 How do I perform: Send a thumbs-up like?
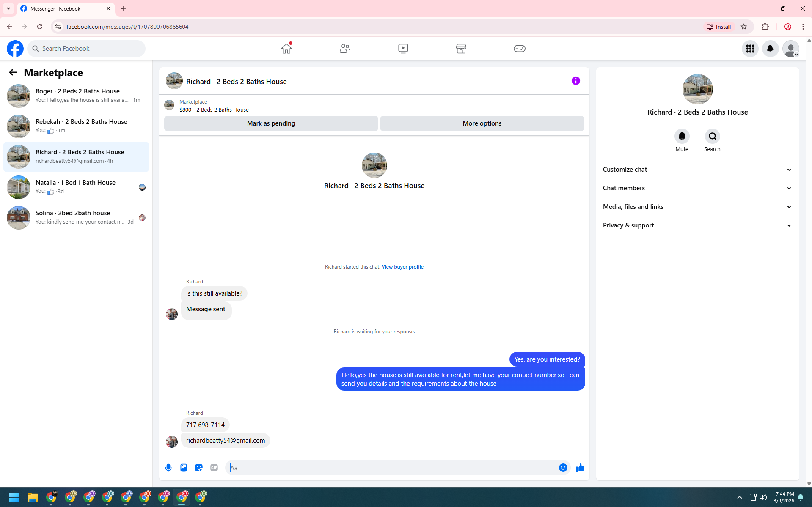580,468
